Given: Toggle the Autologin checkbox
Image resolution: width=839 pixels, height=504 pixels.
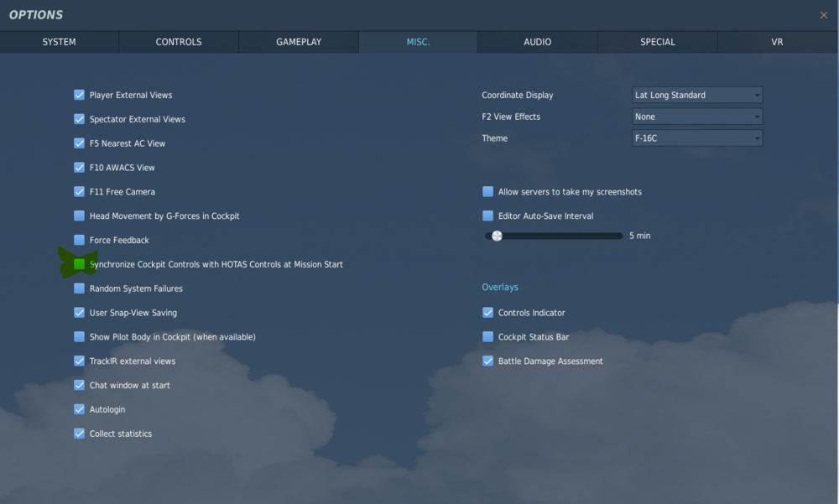Looking at the screenshot, I should (79, 409).
